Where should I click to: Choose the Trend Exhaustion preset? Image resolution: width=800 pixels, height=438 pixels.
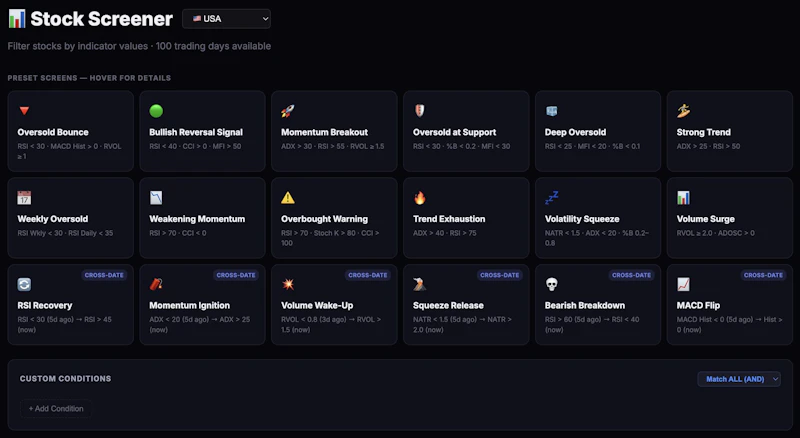[466, 218]
